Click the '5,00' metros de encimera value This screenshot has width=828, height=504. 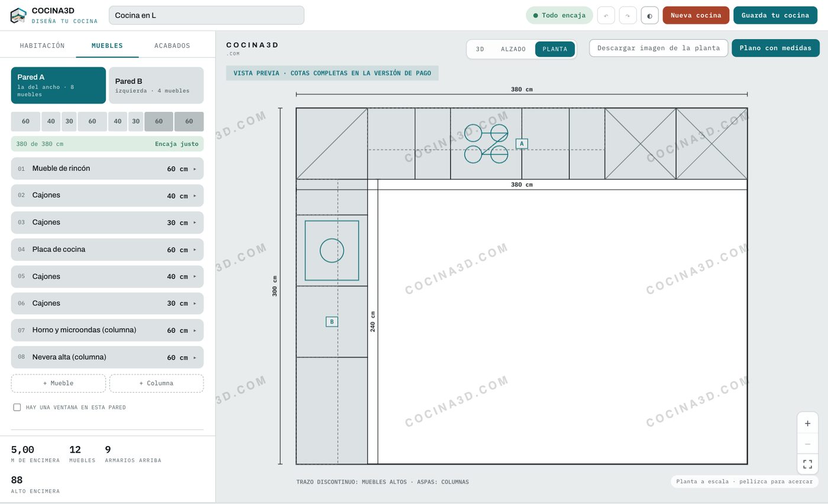click(22, 450)
